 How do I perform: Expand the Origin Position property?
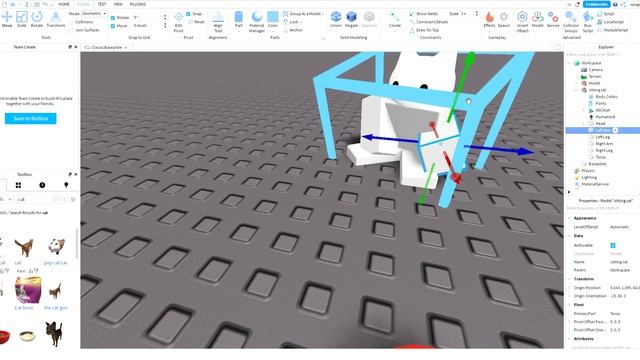570,288
